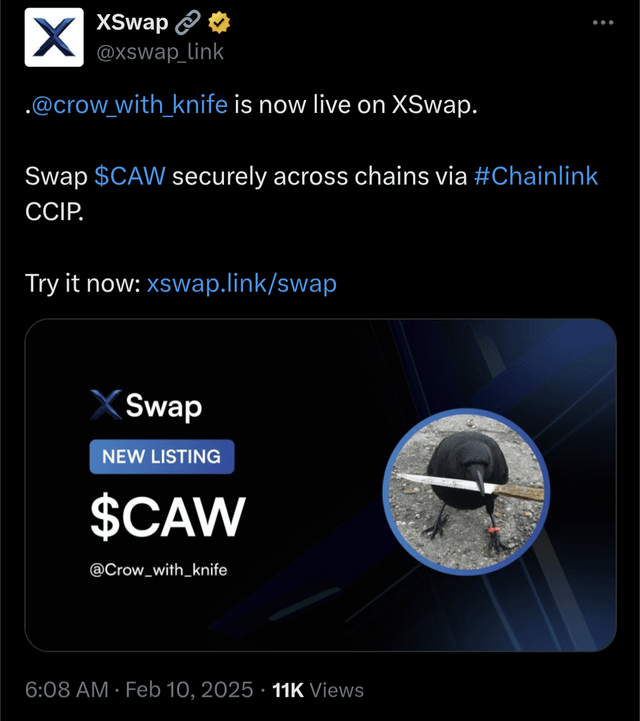640x721 pixels.
Task: Click the 11K Views count
Action: (x=318, y=690)
